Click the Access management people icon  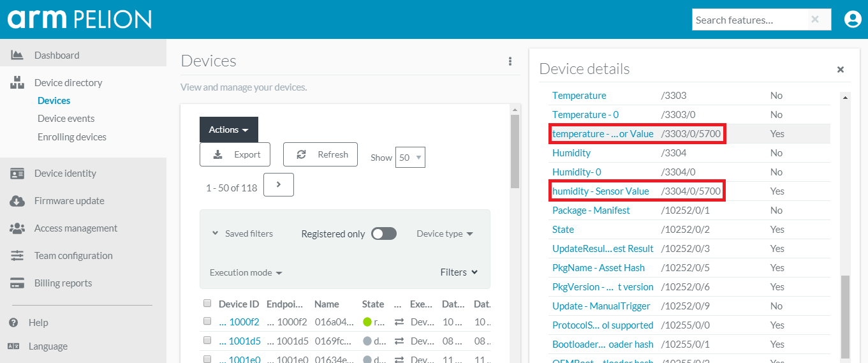tap(17, 228)
